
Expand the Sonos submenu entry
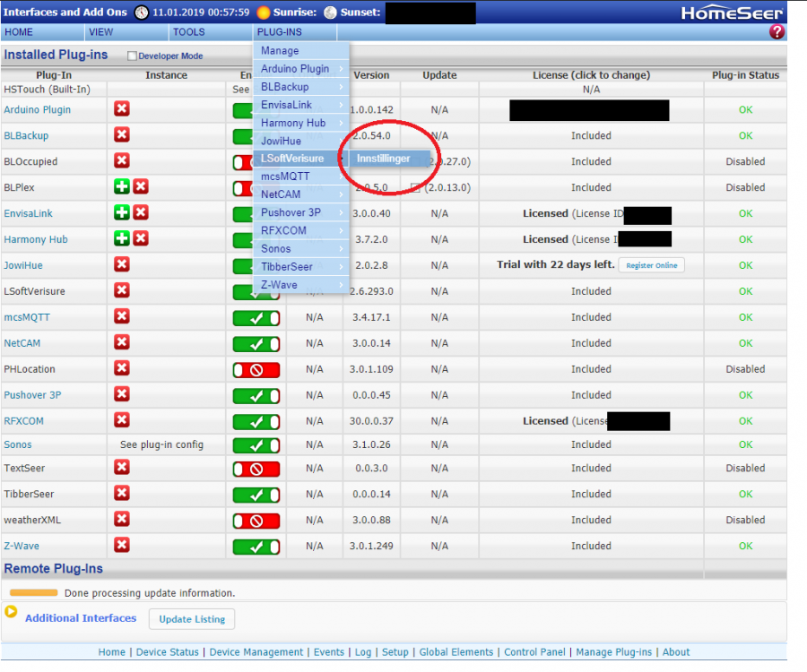[300, 248]
